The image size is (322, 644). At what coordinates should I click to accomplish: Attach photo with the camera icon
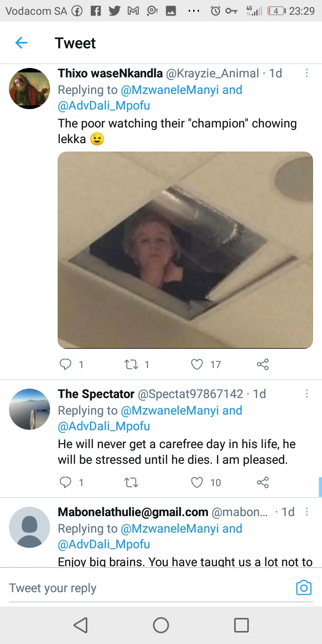pos(304,588)
